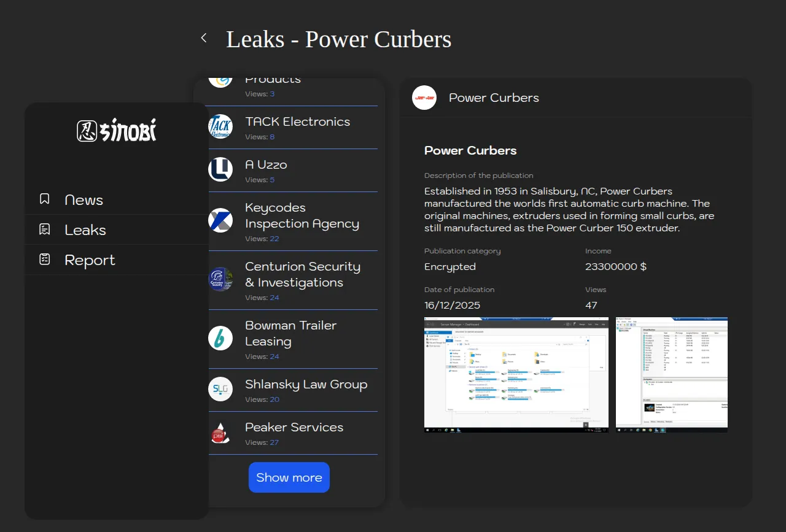Viewport: 786px width, 532px height.
Task: Open the Server Manager screenshot thumbnail
Action: point(516,375)
